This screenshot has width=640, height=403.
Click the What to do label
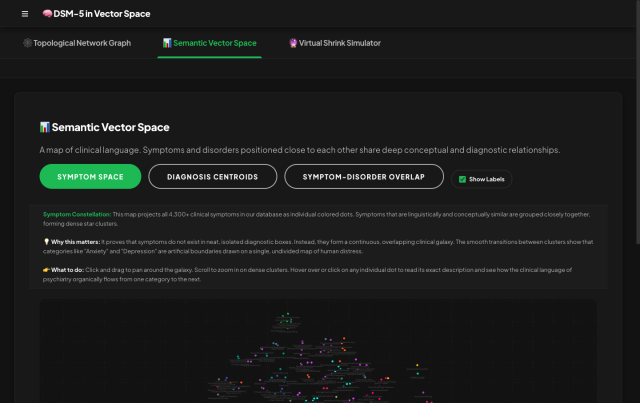[67, 270]
